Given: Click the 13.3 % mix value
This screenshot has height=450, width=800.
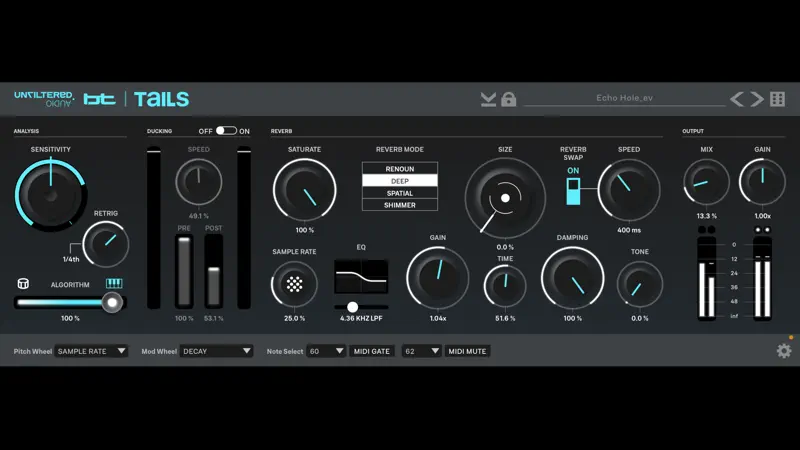Looking at the screenshot, I should click(x=707, y=216).
